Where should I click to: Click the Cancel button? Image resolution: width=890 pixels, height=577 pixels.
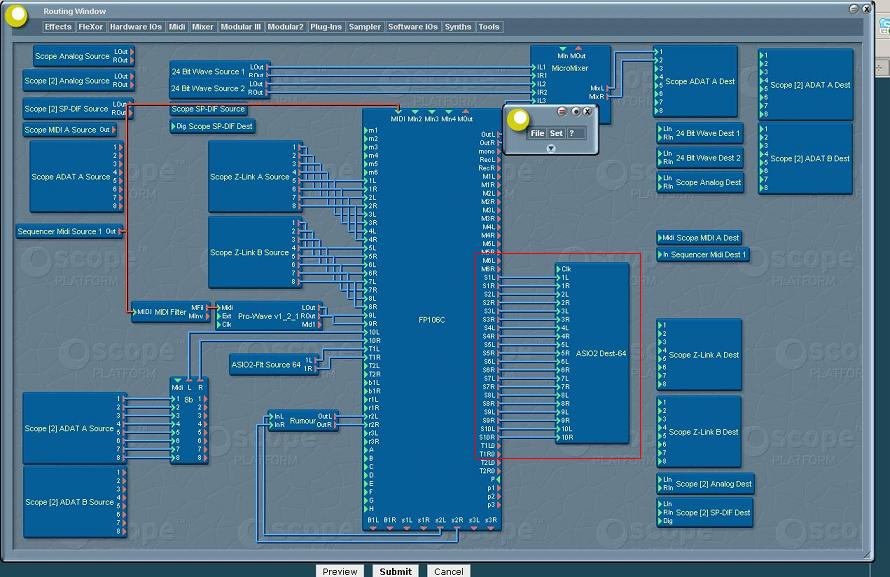tap(448, 571)
